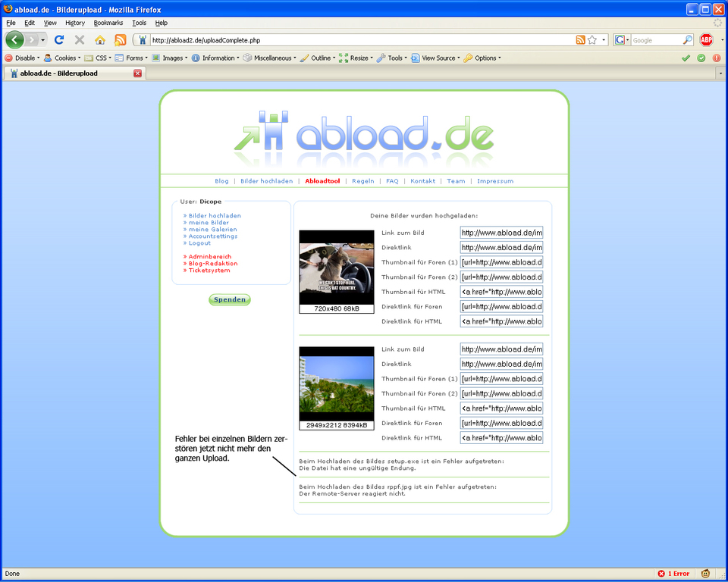Close the abload.de tab
Screen dimensions: 728x582
coord(137,74)
